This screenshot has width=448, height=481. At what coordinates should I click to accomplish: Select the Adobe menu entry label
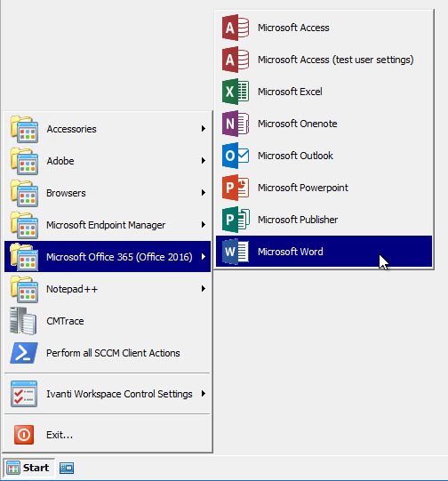tap(60, 161)
